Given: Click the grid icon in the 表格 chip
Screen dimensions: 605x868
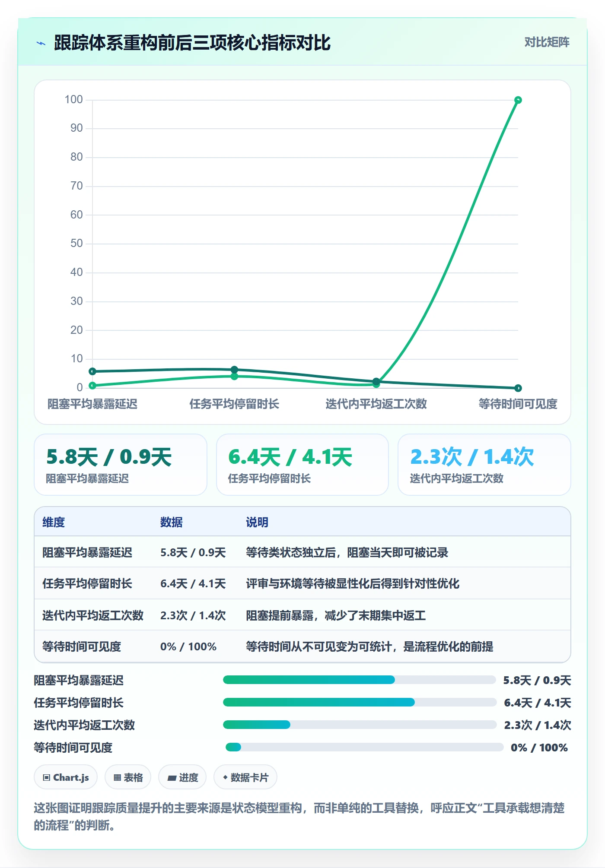Looking at the screenshot, I should [117, 778].
